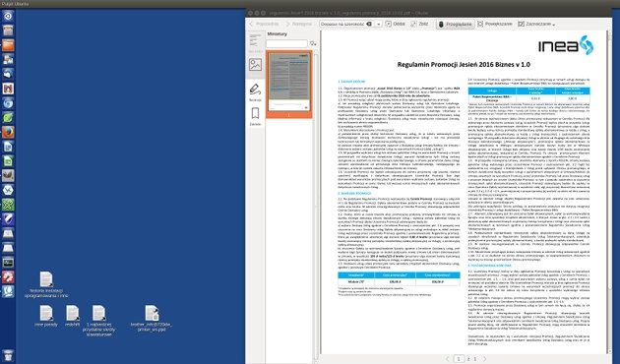620x364 pixels.
Task: Show thumbnails panel via sidebar image icon
Action: pos(255,64)
